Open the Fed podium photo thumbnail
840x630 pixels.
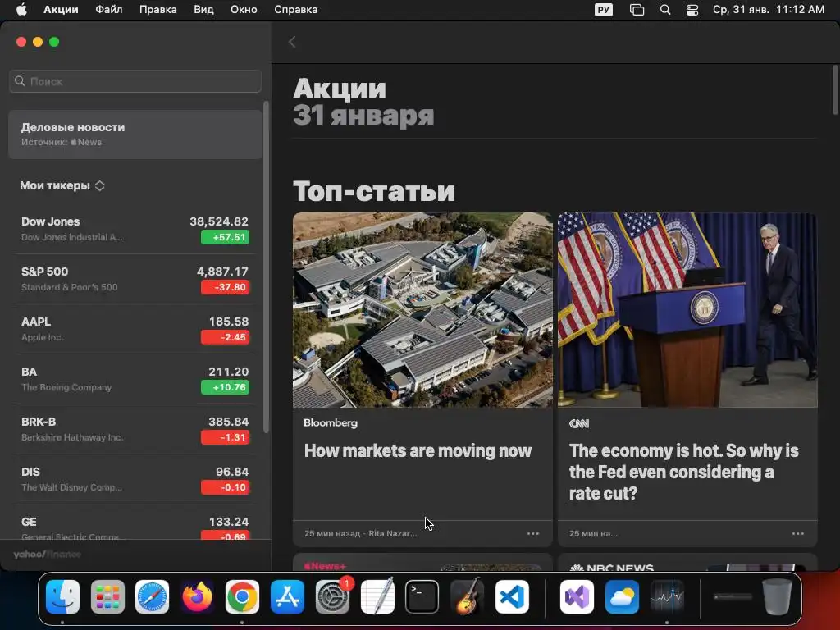(x=687, y=310)
